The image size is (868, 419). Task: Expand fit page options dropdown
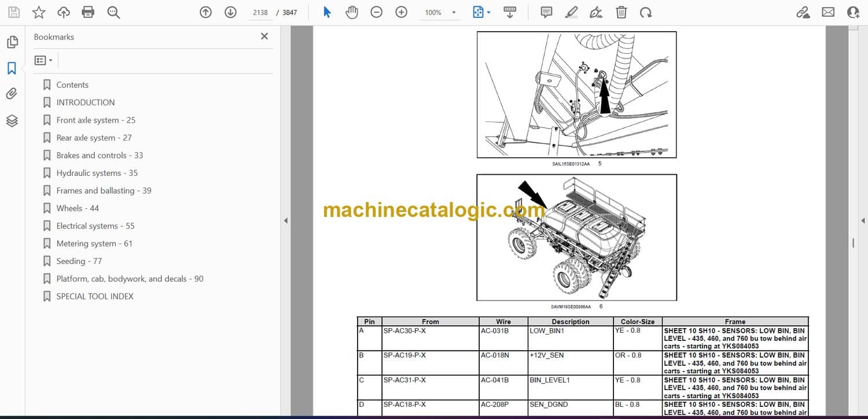[489, 13]
